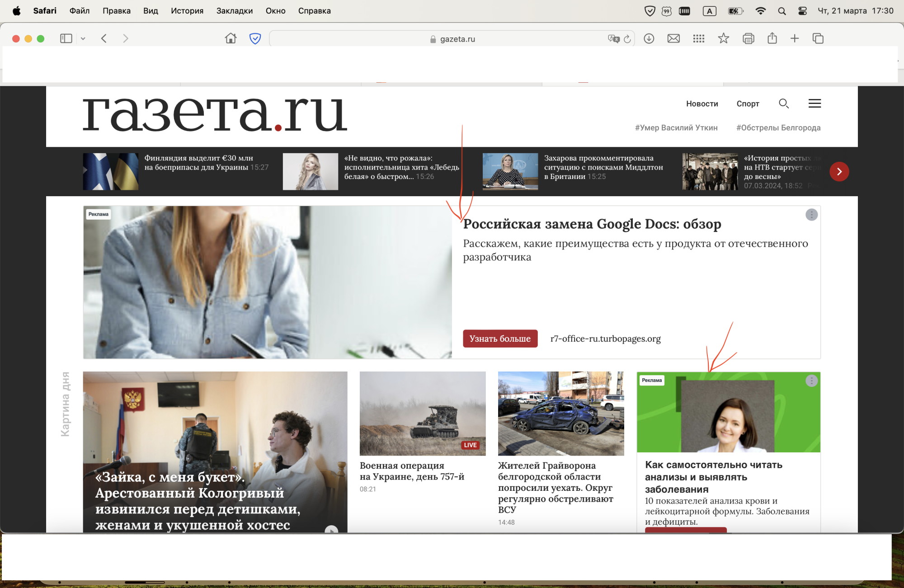904x588 pixels.
Task: Open the Закладки menu
Action: [235, 10]
